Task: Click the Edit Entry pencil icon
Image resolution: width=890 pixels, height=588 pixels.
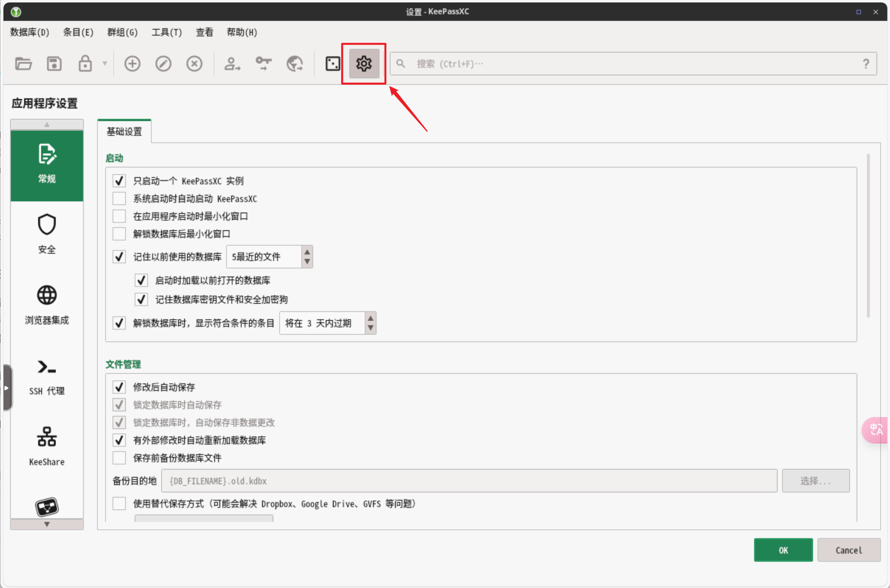Action: [163, 64]
